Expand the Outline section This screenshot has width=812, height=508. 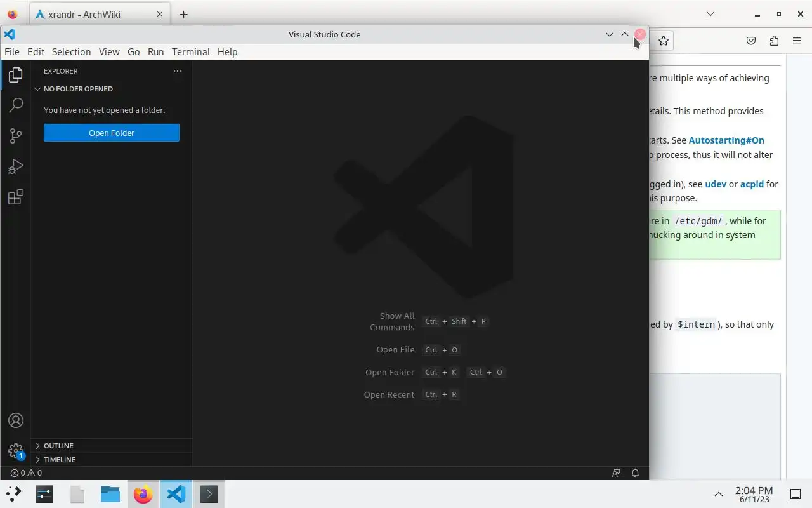tap(112, 446)
